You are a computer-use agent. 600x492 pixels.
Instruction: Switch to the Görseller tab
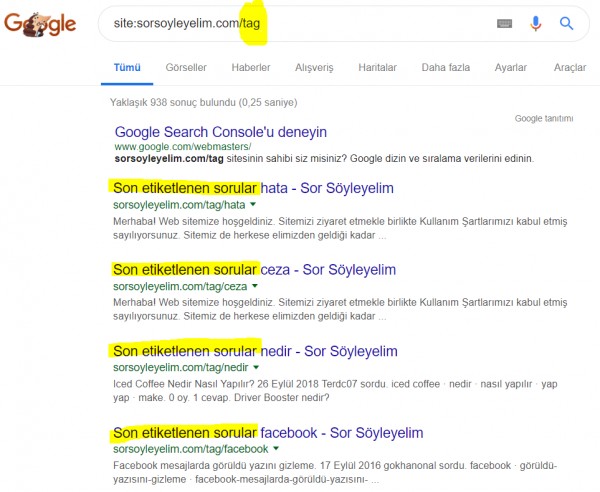pyautogui.click(x=185, y=68)
